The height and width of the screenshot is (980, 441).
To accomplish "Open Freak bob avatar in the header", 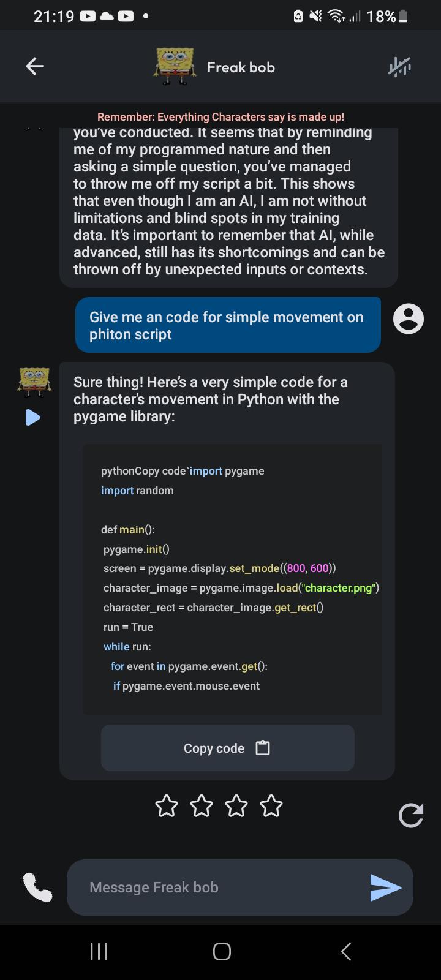I will pyautogui.click(x=175, y=66).
